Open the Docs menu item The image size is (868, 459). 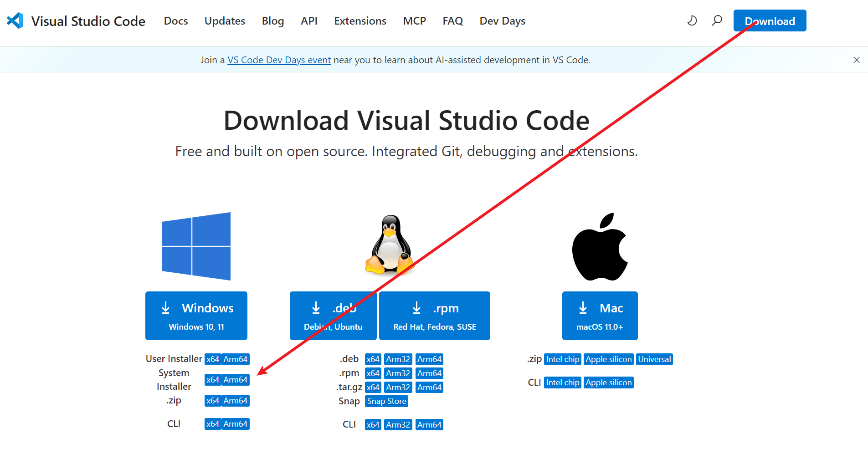[x=176, y=21]
